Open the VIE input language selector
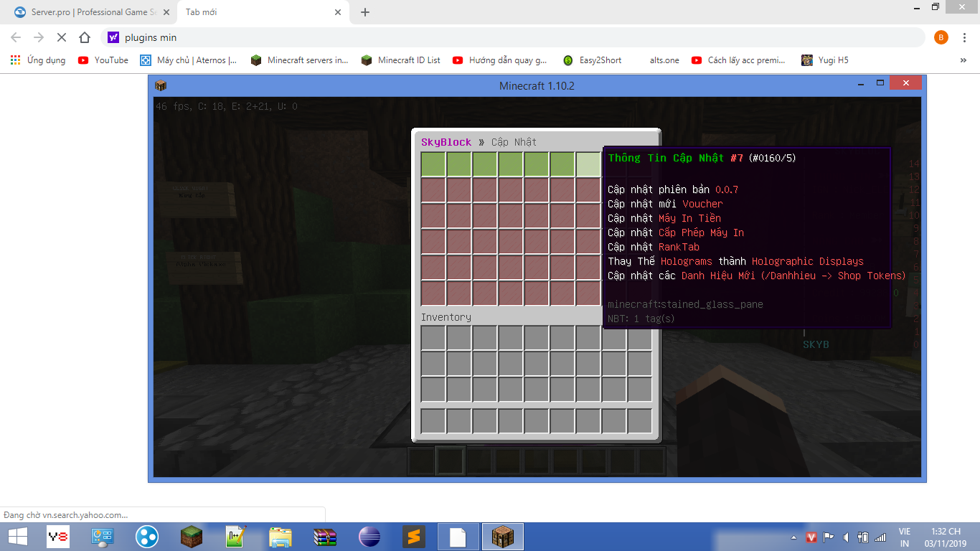Image resolution: width=980 pixels, height=551 pixels. [x=905, y=537]
